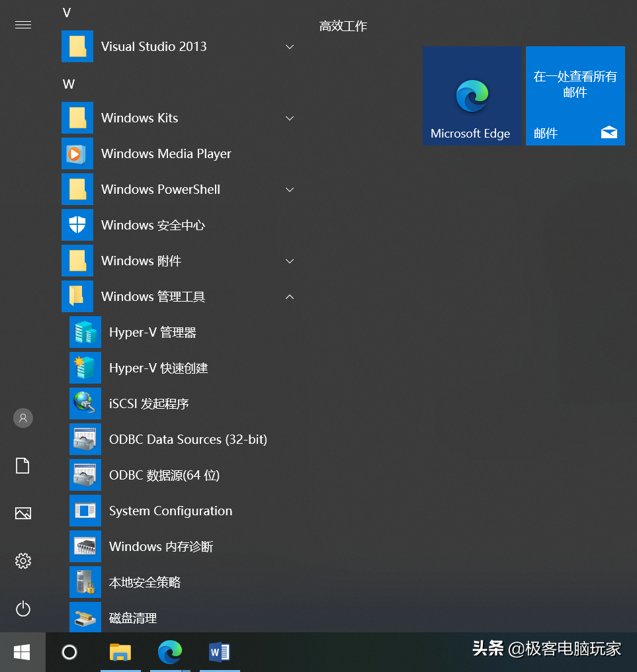Click the Windows Kits folder icon
Screen dimensions: 637x672
(x=77, y=118)
